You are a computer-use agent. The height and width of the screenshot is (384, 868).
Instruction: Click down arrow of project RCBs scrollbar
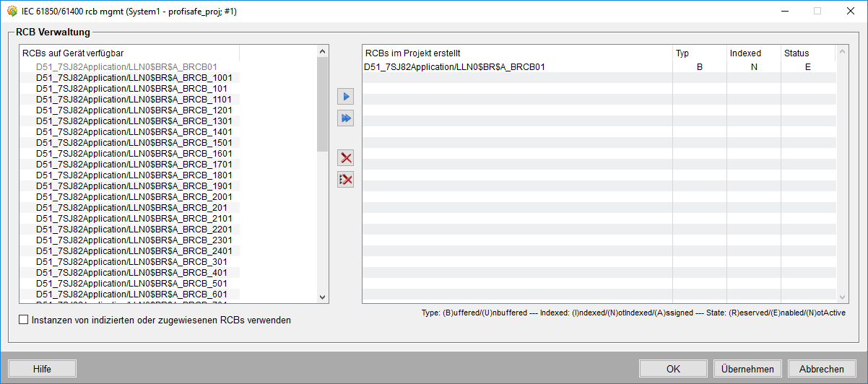pos(841,297)
